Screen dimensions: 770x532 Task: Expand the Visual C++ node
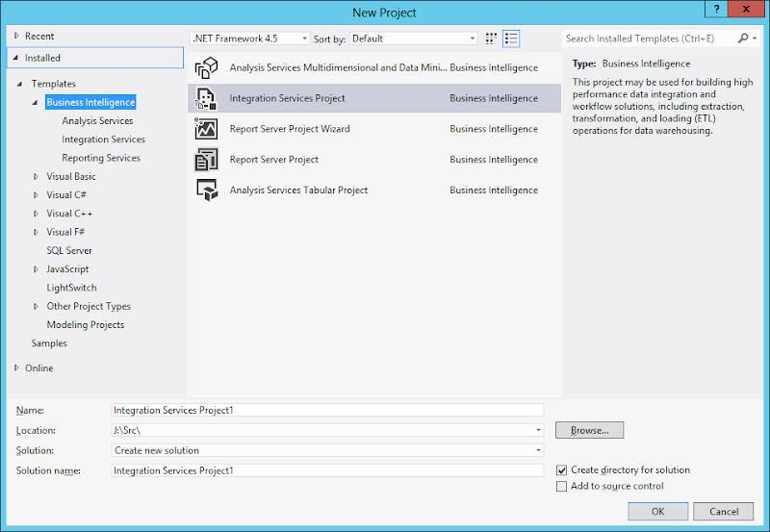click(36, 214)
